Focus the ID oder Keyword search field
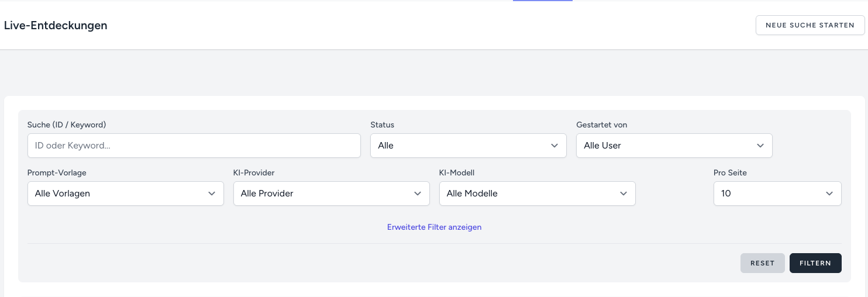The width and height of the screenshot is (868, 297). click(194, 146)
